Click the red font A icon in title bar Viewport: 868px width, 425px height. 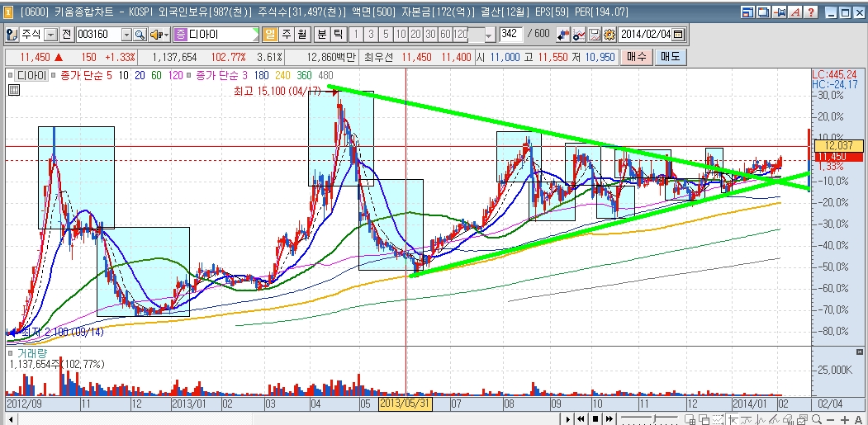pyautogui.click(x=794, y=12)
